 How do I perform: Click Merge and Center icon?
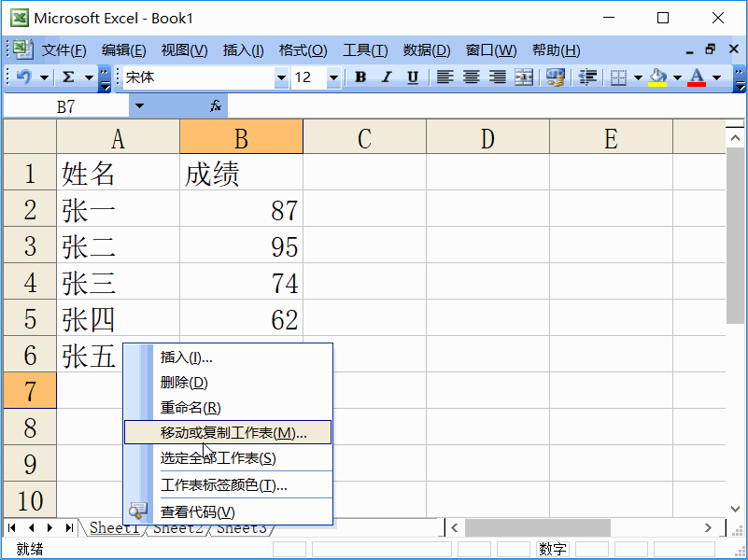524,77
